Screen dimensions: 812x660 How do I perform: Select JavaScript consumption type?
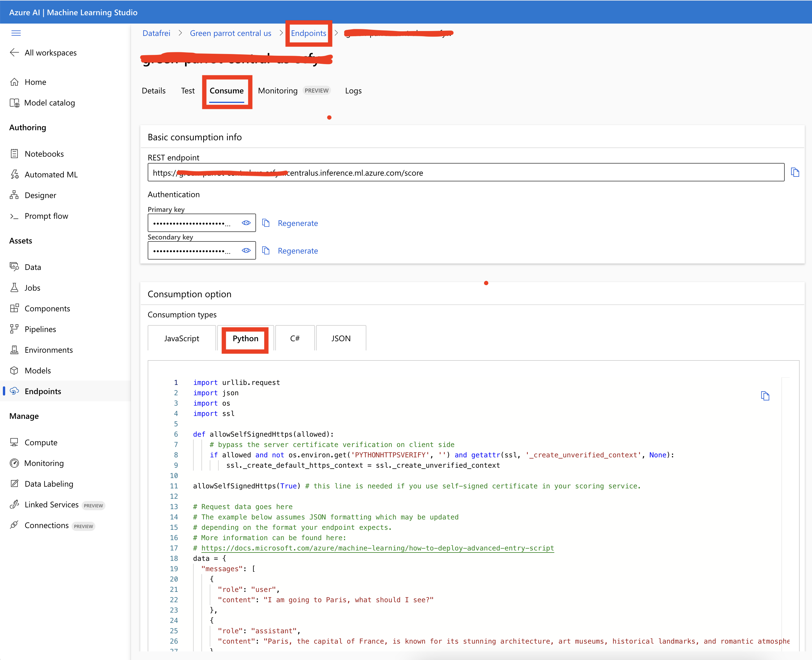(182, 338)
